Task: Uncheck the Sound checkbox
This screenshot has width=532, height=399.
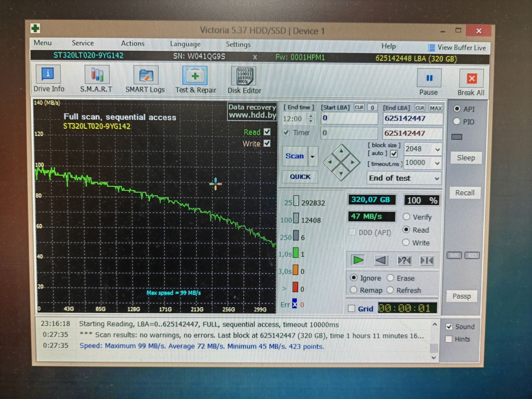Action: (449, 326)
